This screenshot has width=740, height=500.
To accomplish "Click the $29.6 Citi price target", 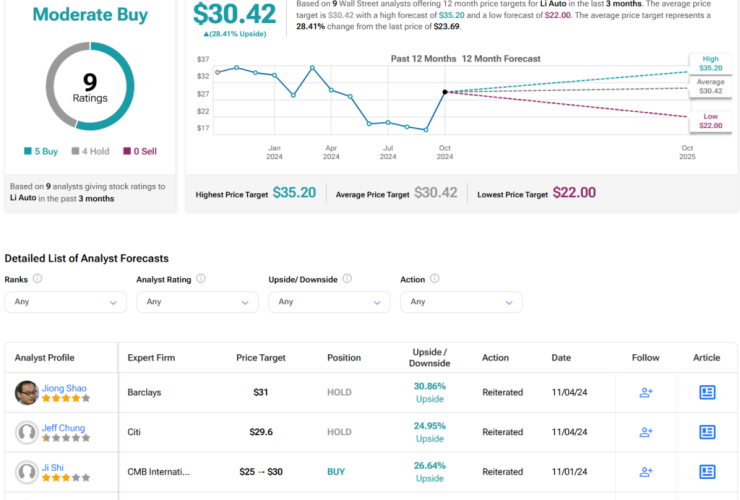I will coord(261,432).
